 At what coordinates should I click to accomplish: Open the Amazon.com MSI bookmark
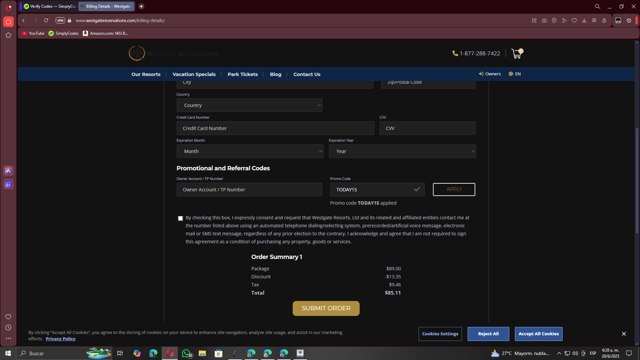(x=105, y=33)
